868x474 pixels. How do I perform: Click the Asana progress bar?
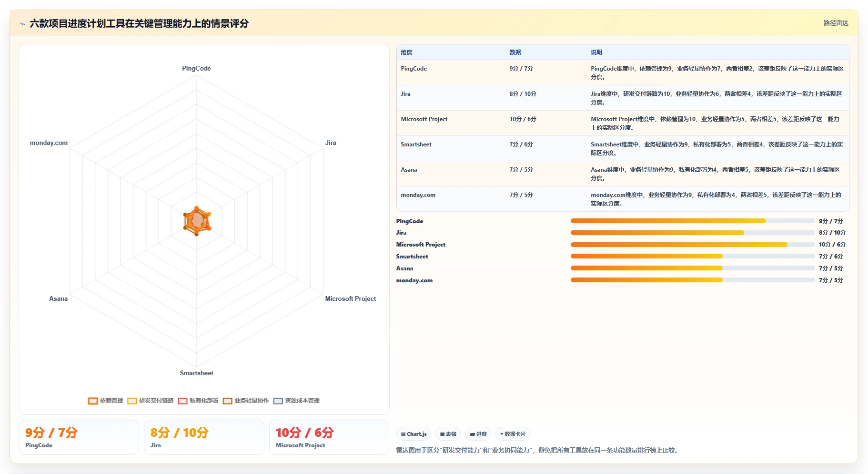693,268
